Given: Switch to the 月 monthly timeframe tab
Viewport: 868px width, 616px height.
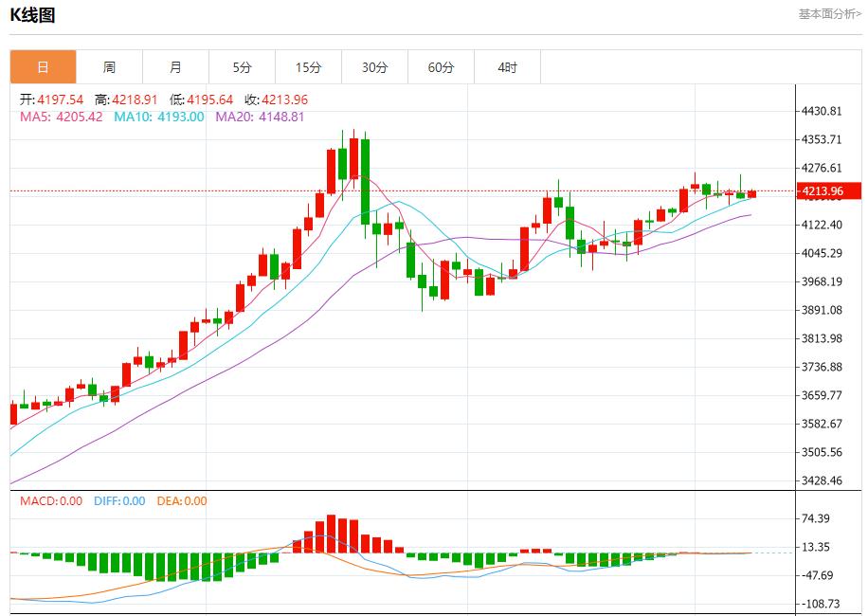Looking at the screenshot, I should 174,66.
